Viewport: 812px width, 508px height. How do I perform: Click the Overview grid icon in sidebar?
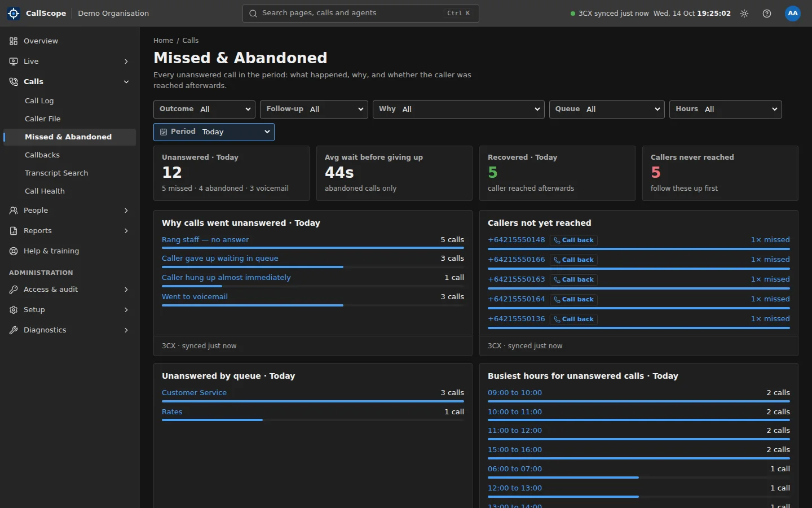coord(14,41)
